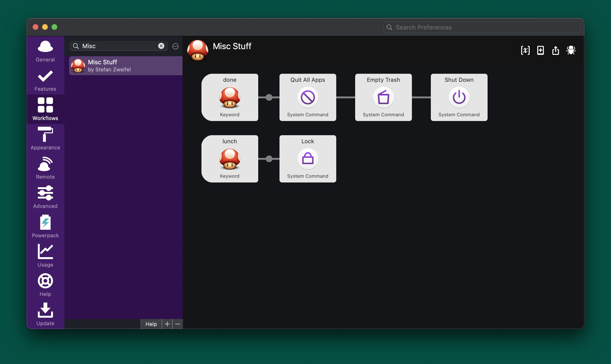Image resolution: width=611 pixels, height=364 pixels.
Task: Open the Empty Trash node
Action: (x=383, y=97)
